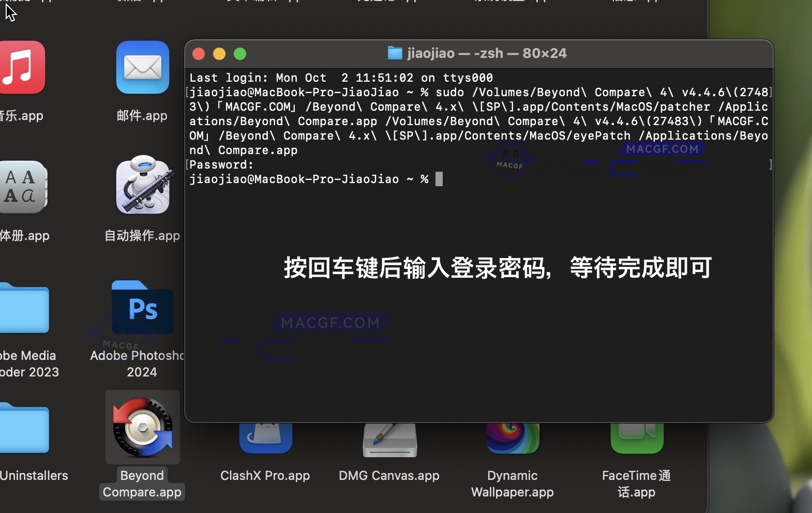This screenshot has height=513, width=812.
Task: Click the 'ClashX Pro.app' label
Action: [265, 475]
